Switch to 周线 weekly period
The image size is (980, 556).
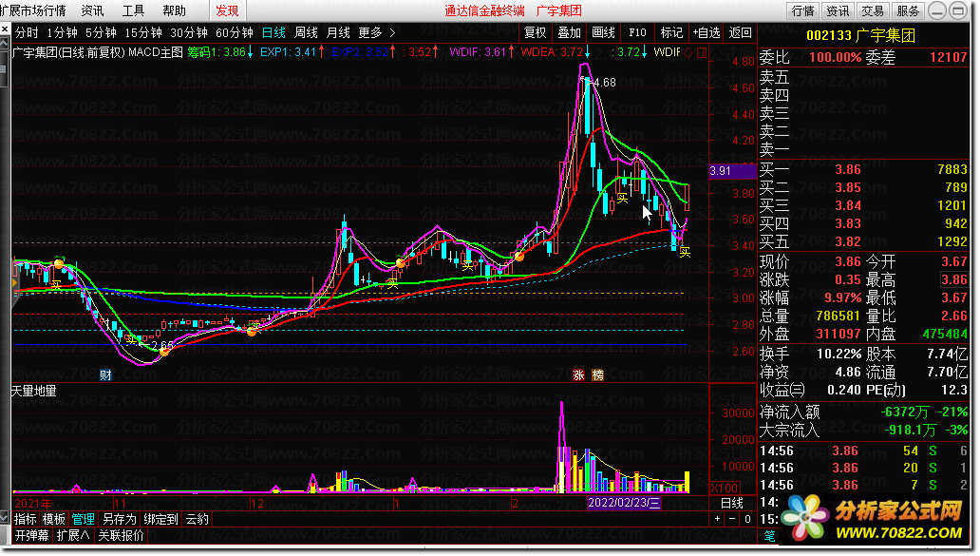[306, 32]
